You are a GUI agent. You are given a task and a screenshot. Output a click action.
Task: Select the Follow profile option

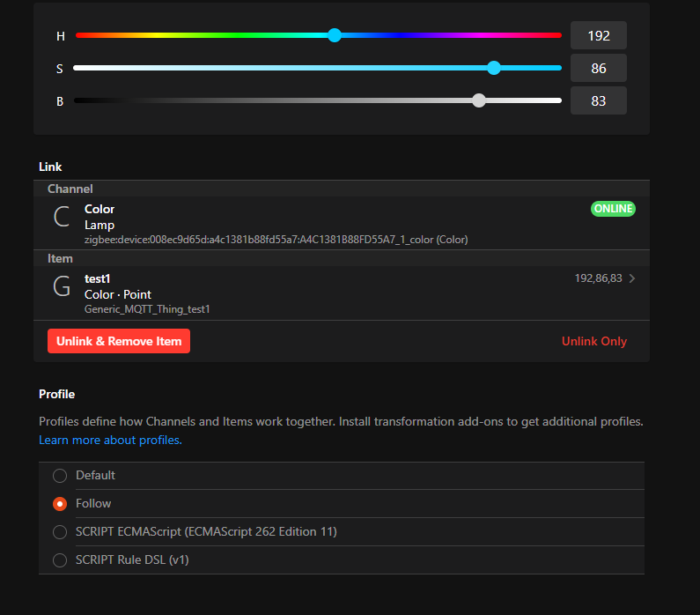pyautogui.click(x=60, y=504)
